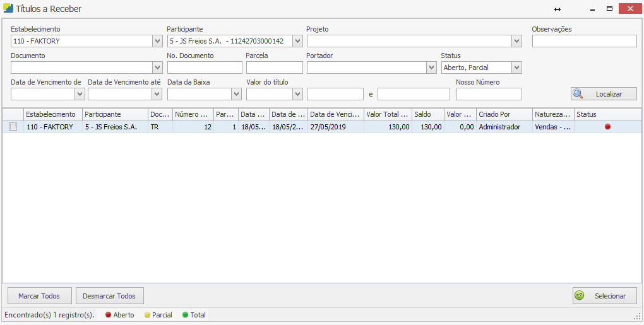Click the green check icon on Selecionar

point(580,295)
